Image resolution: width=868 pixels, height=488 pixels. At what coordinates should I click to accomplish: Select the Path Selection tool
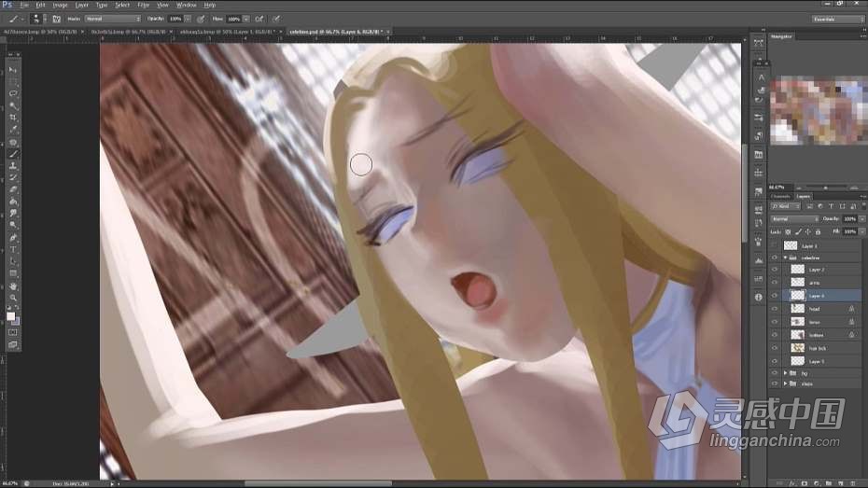[x=13, y=261]
